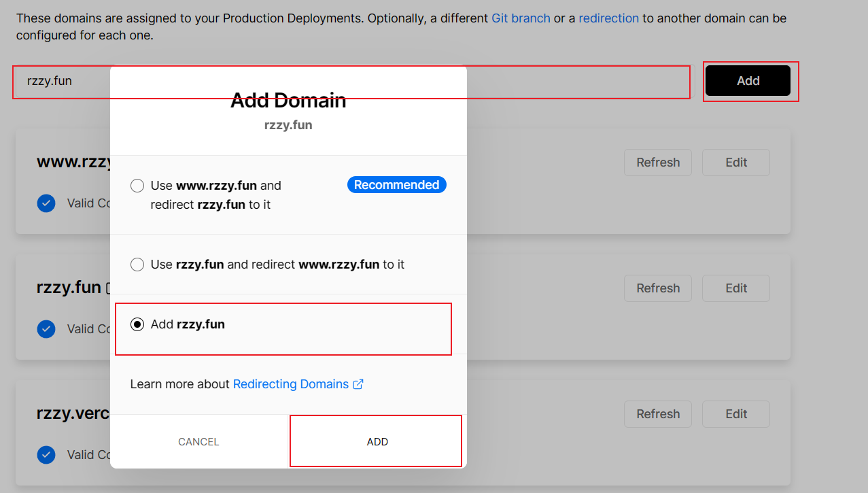Open the 'redirection' link
The height and width of the screenshot is (493, 868).
pos(608,18)
